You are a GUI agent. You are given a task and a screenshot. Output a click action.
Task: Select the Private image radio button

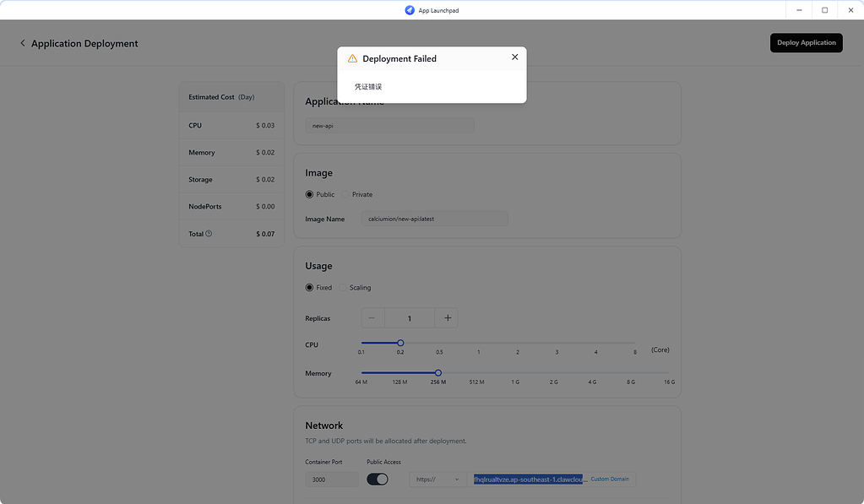345,194
